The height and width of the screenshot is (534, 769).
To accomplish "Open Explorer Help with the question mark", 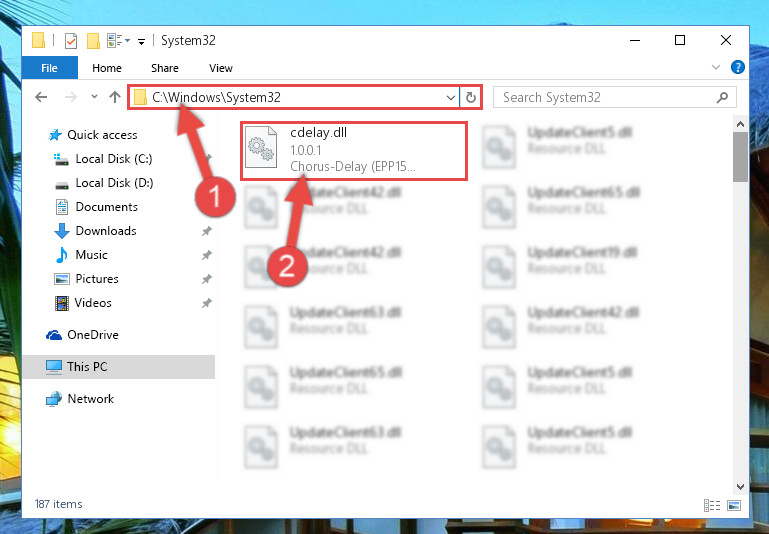I will (x=737, y=67).
